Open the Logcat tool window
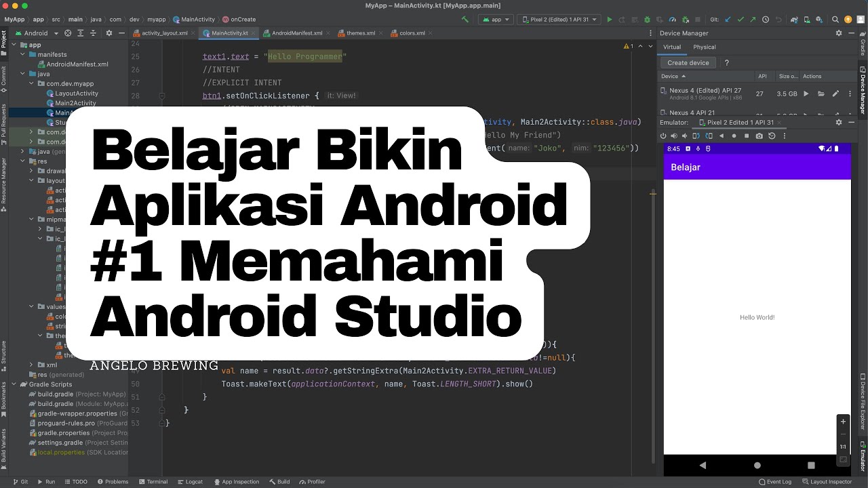The width and height of the screenshot is (868, 488). (x=189, y=482)
